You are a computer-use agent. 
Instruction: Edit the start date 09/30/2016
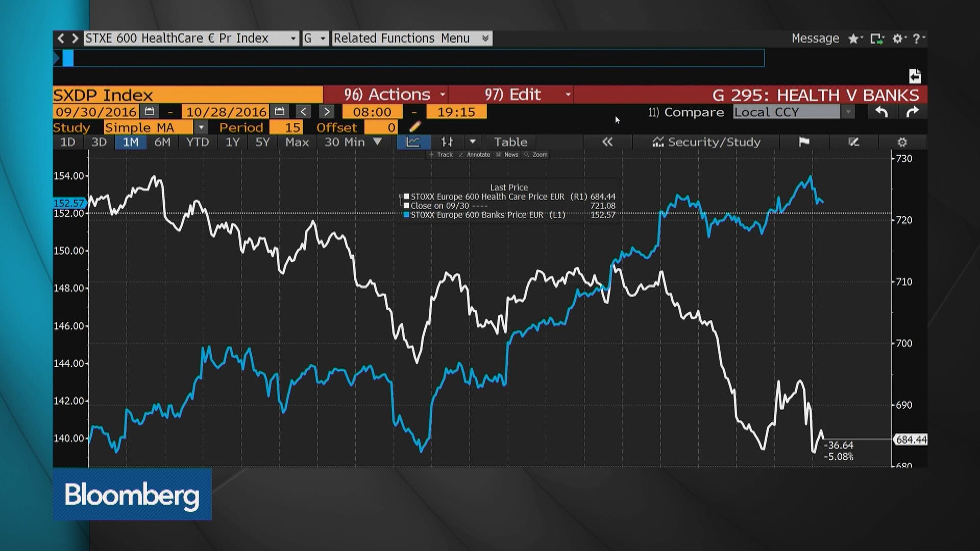(96, 112)
